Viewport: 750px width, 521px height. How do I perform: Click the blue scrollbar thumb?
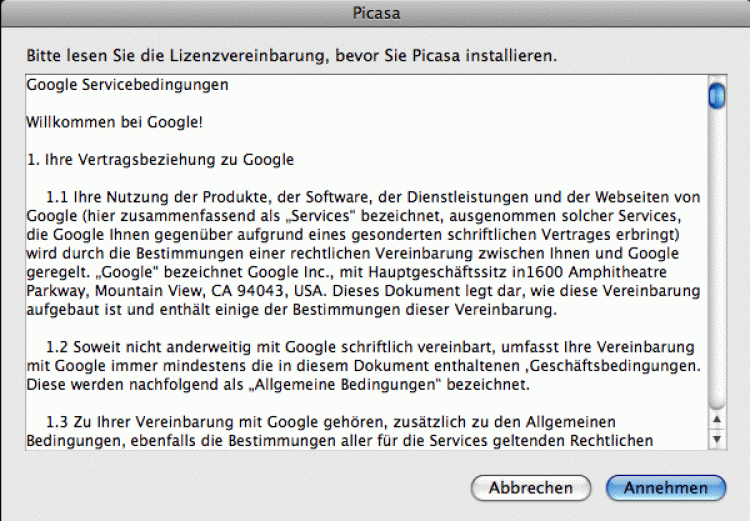coord(715,96)
